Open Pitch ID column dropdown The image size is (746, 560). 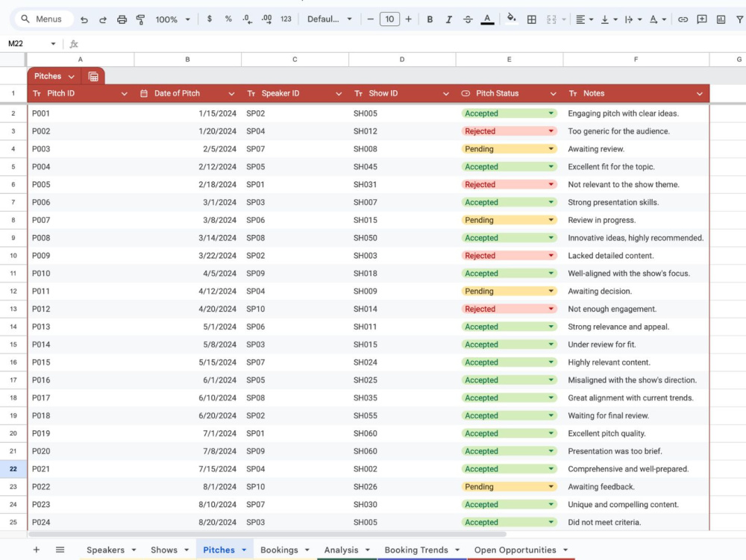coord(124,94)
